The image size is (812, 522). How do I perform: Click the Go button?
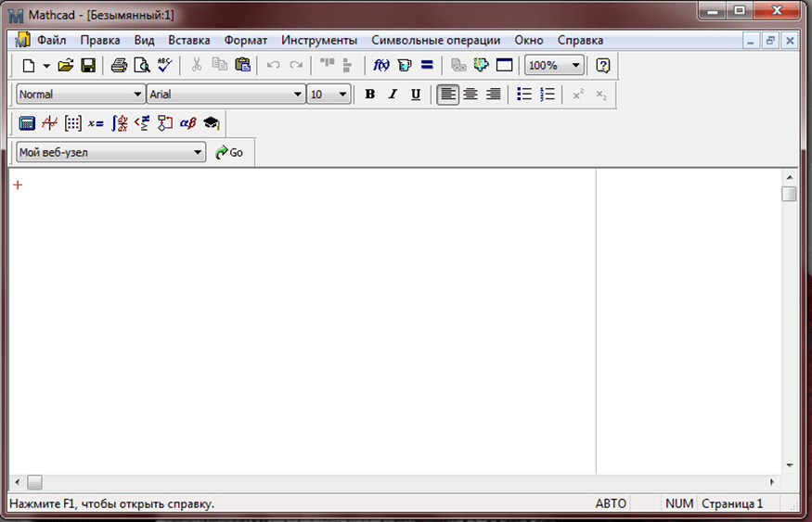click(229, 152)
